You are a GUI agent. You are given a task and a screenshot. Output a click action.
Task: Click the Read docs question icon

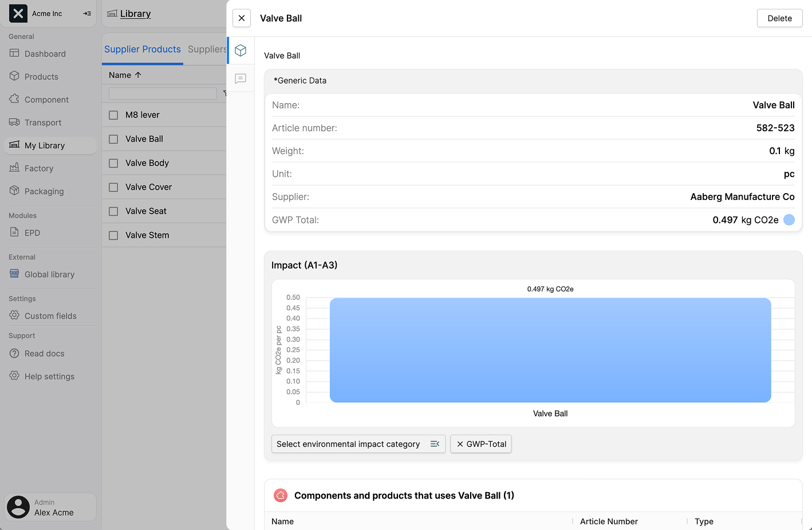click(x=14, y=354)
